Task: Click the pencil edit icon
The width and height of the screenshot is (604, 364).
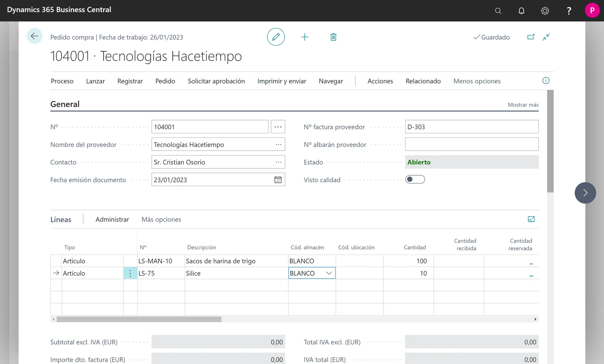Action: pos(276,37)
